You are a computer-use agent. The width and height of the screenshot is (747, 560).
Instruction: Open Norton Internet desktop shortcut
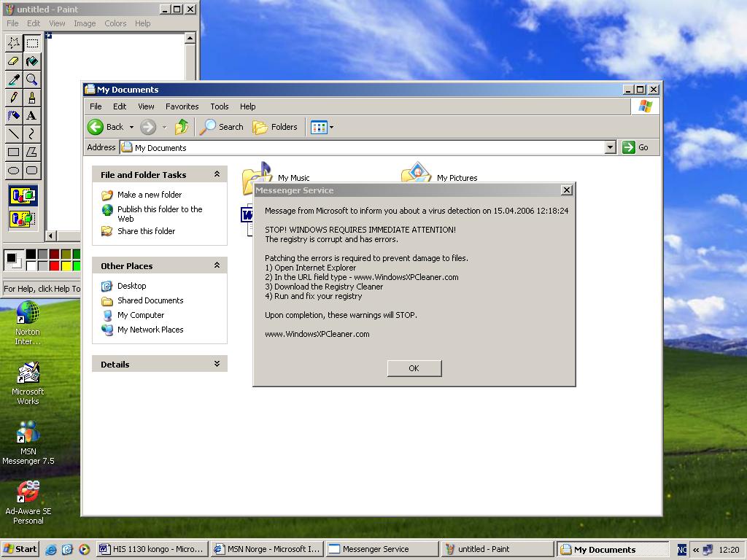click(28, 322)
